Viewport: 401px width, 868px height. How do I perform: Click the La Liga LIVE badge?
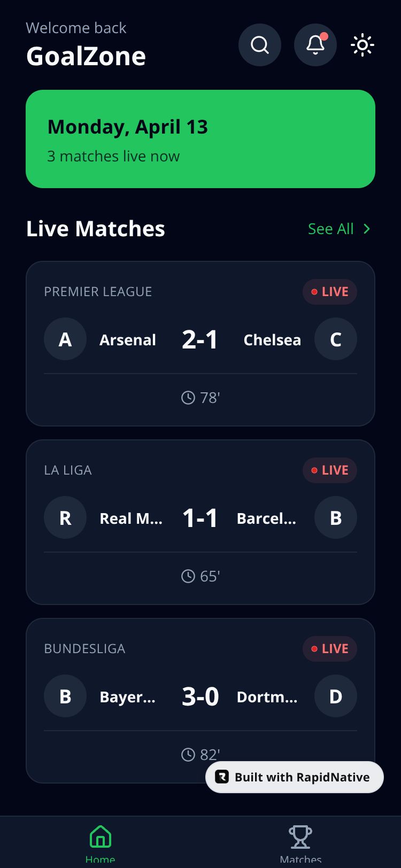(x=330, y=470)
